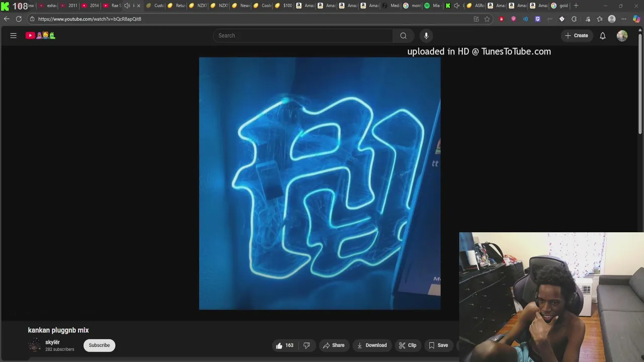Switch to the 2014 YouTube tab
The image size is (644, 362).
click(91, 6)
